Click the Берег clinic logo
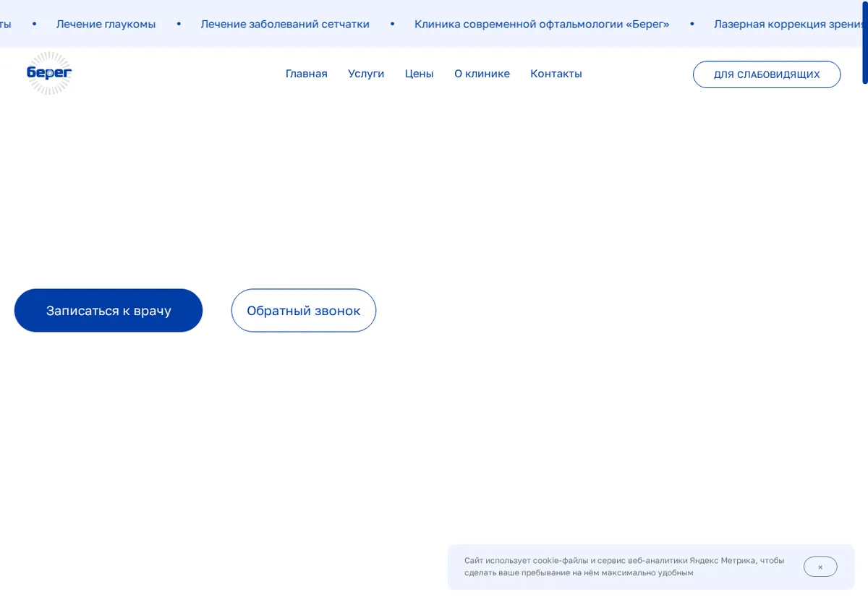This screenshot has height=610, width=868. tap(49, 73)
